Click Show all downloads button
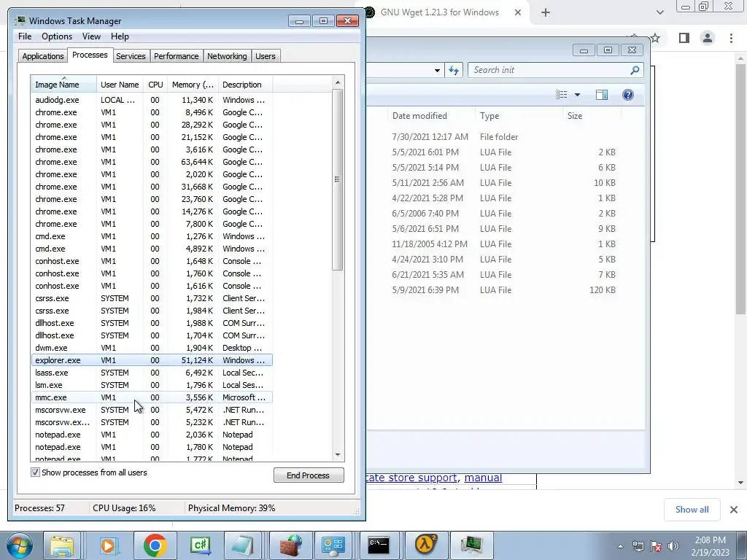Image resolution: width=747 pixels, height=560 pixels. (692, 510)
